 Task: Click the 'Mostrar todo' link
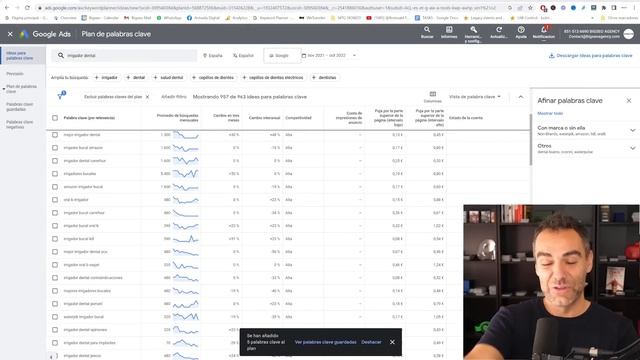click(550, 113)
